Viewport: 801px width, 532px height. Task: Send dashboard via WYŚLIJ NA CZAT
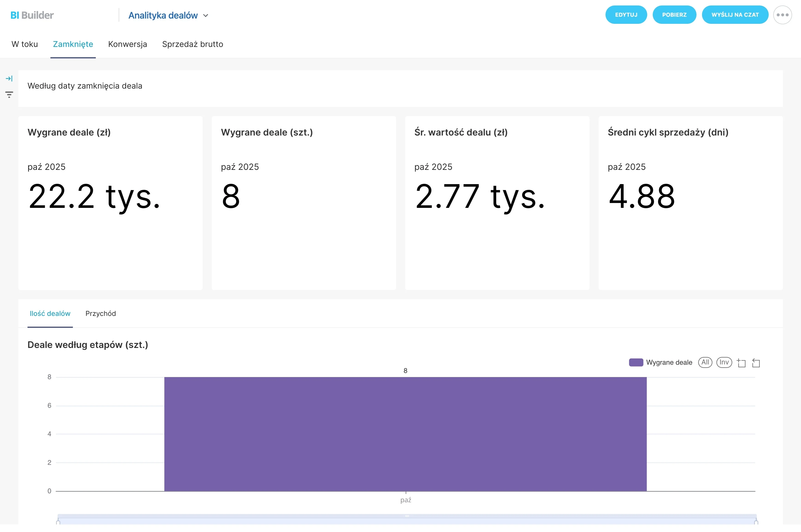pos(735,15)
